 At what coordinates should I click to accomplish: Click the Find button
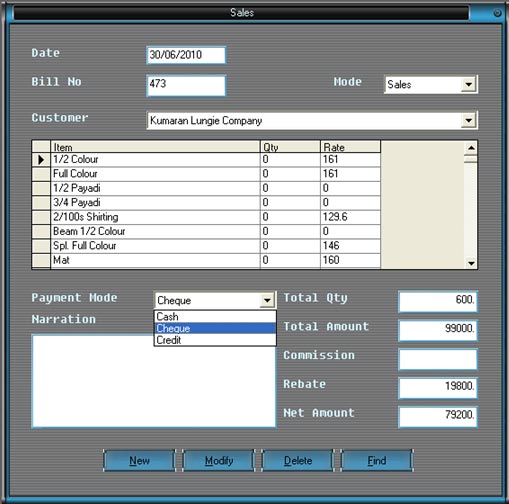[x=377, y=460]
